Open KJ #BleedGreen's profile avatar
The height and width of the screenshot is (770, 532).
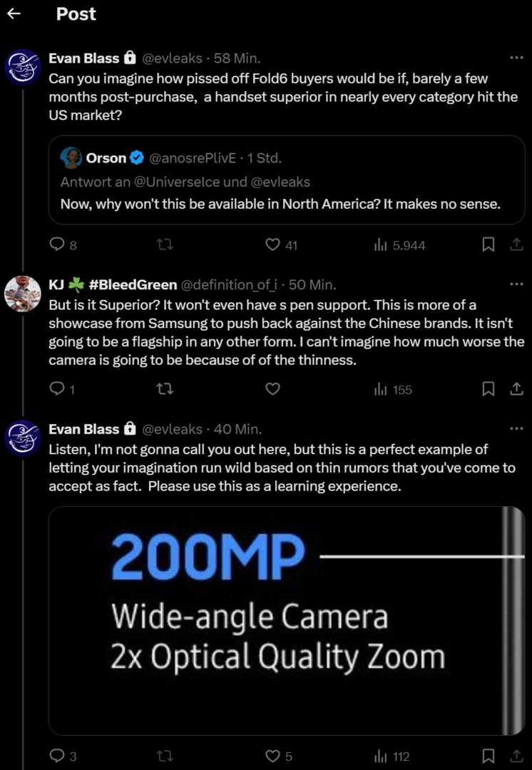pyautogui.click(x=23, y=293)
